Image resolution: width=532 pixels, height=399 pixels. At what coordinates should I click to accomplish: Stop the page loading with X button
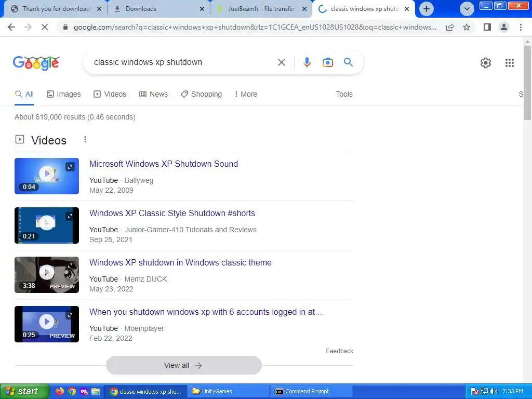[x=45, y=27]
